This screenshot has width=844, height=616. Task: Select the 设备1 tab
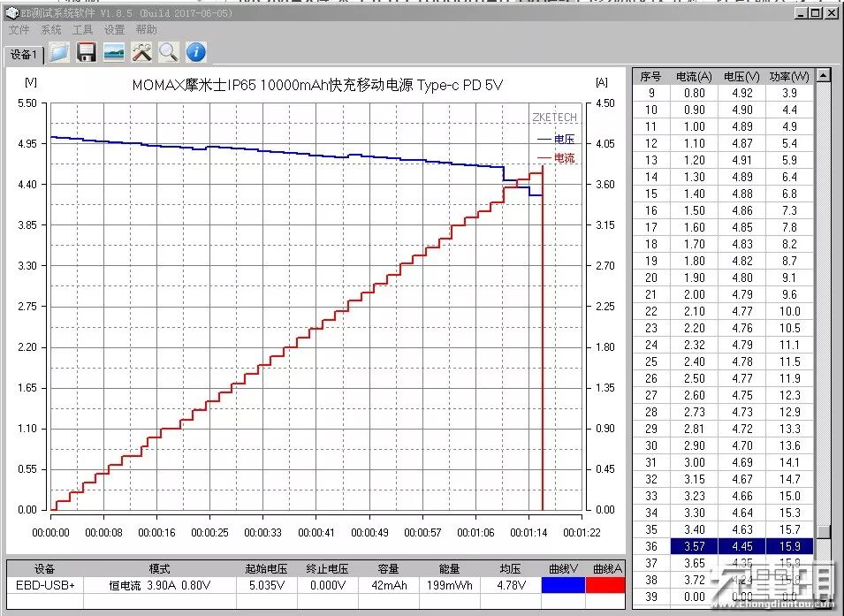point(24,55)
